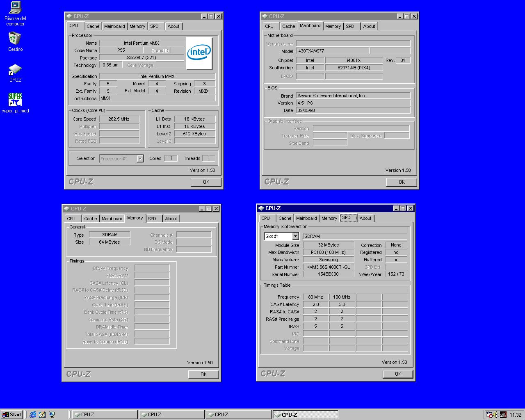Open the Cestino recycle bin icon
Viewport: 525px width, 420px height.
[15, 42]
